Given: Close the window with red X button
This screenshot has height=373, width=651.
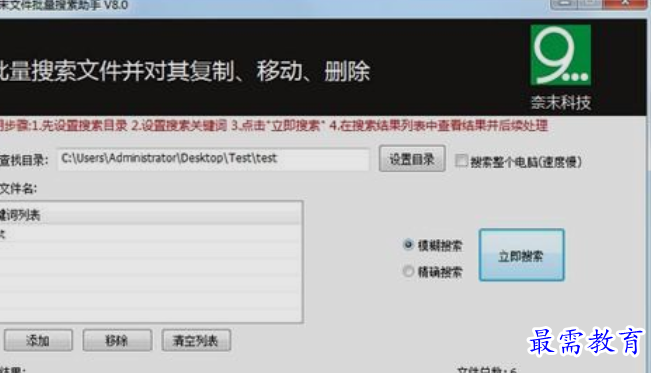Looking at the screenshot, I should pos(626,4).
